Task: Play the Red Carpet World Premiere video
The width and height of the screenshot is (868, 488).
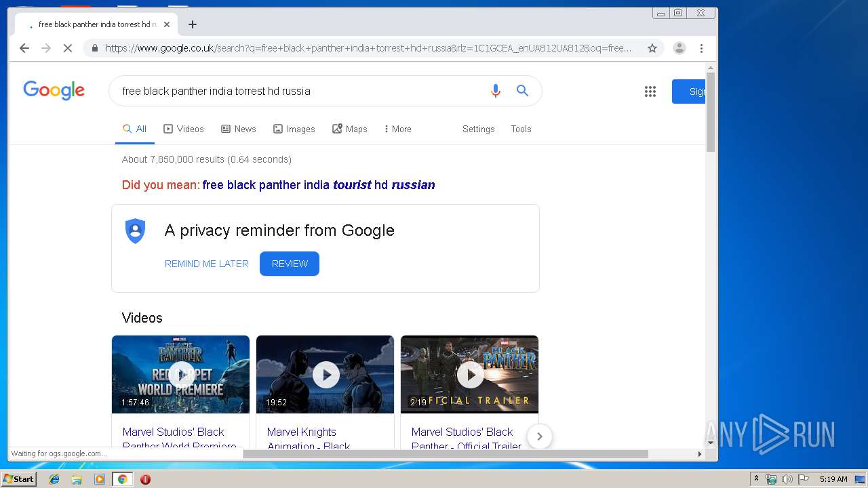Action: 181,374
